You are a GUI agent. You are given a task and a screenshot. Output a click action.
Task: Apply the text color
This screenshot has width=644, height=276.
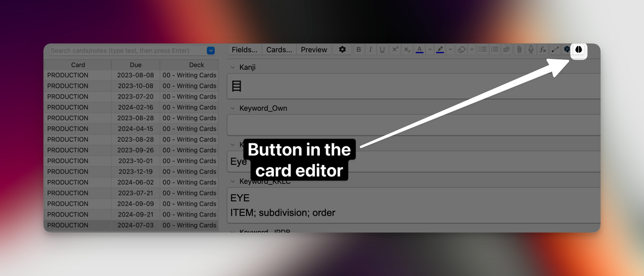coord(420,50)
